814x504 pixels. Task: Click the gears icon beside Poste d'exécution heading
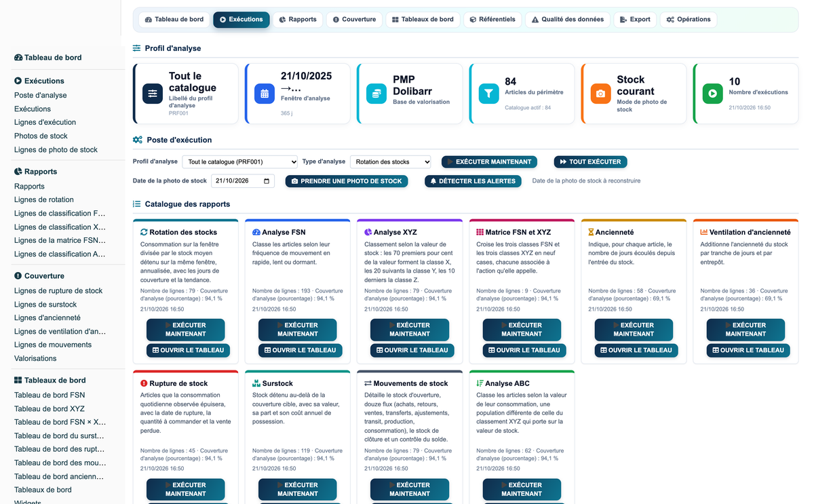[137, 140]
